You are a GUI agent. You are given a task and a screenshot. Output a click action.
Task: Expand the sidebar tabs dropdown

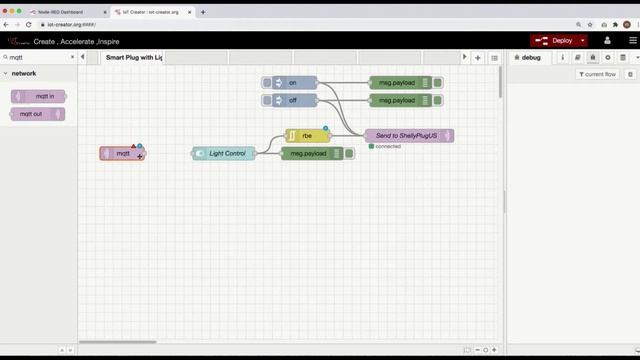637,58
